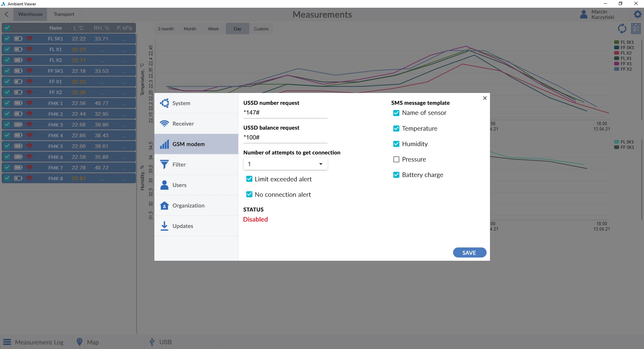Open options ellipsis for FMK 1 row
644x349 pixels.
(125, 103)
